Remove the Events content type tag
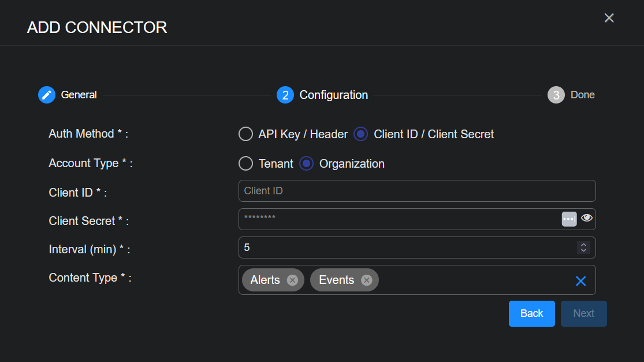 tap(366, 280)
